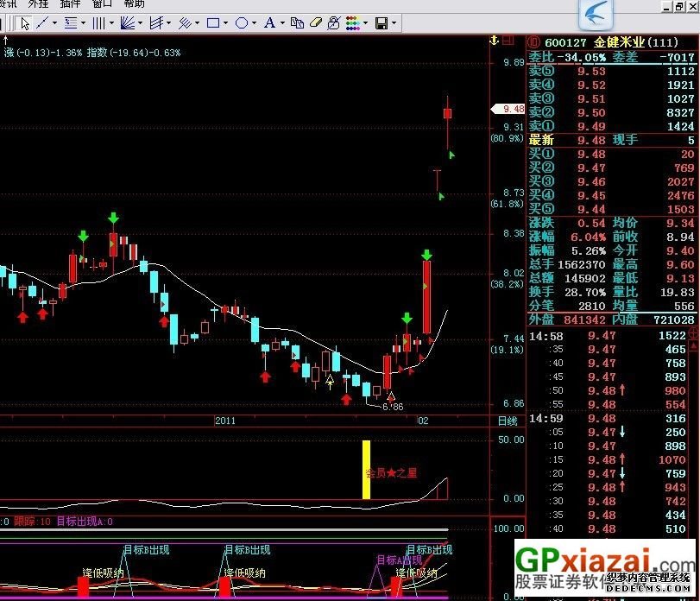Select the 买⑤ 9.44 order row
700x601 pixels.
pos(612,209)
